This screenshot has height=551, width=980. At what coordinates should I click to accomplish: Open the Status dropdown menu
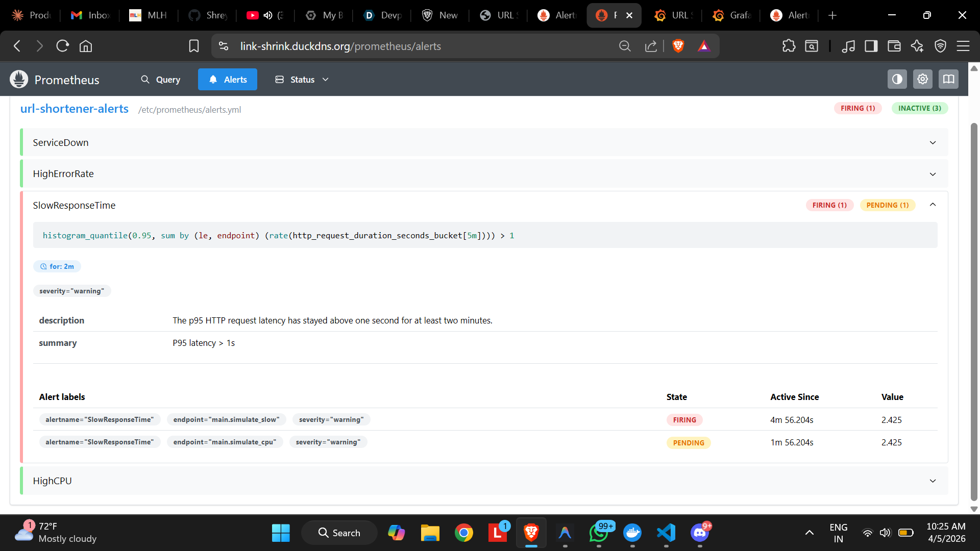point(302,80)
